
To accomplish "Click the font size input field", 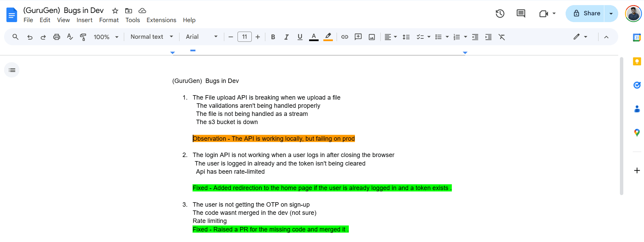I will pos(244,37).
